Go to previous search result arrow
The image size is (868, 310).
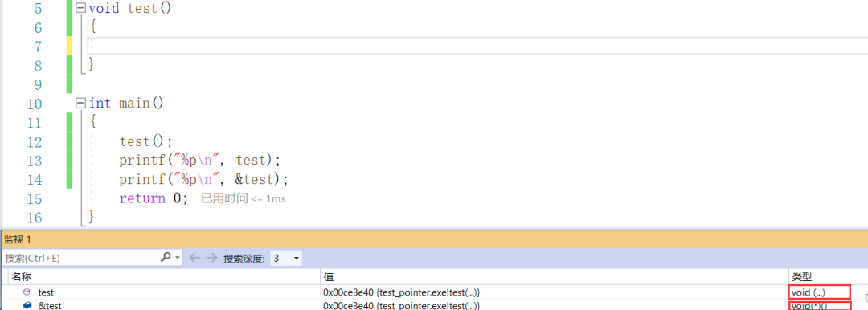194,258
